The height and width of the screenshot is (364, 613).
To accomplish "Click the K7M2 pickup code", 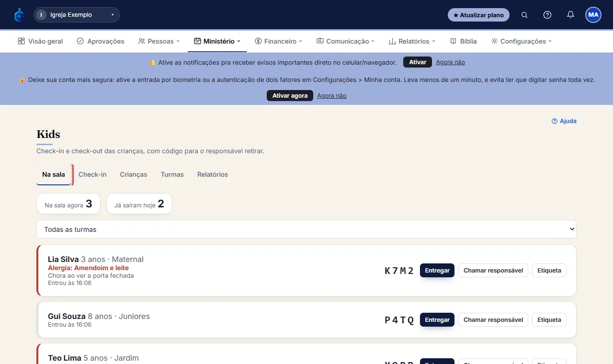I will click(399, 271).
